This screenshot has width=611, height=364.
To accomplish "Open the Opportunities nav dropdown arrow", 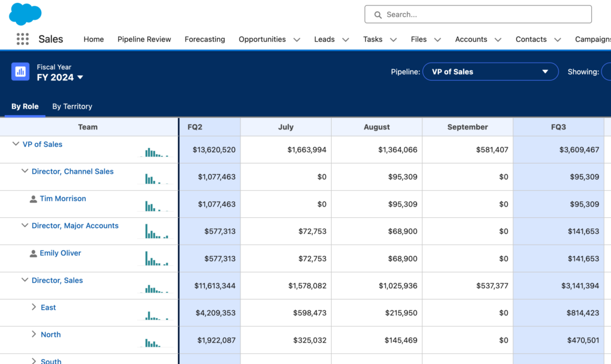I will [x=297, y=39].
